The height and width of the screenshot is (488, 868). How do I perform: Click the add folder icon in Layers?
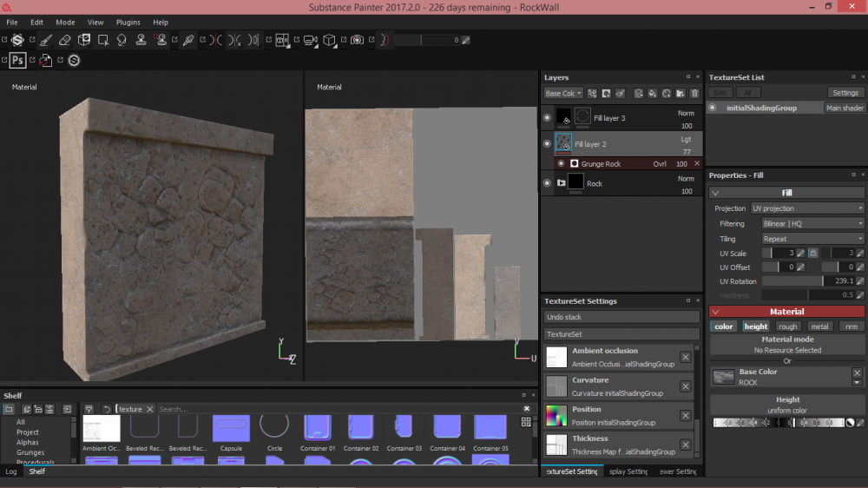pos(681,94)
